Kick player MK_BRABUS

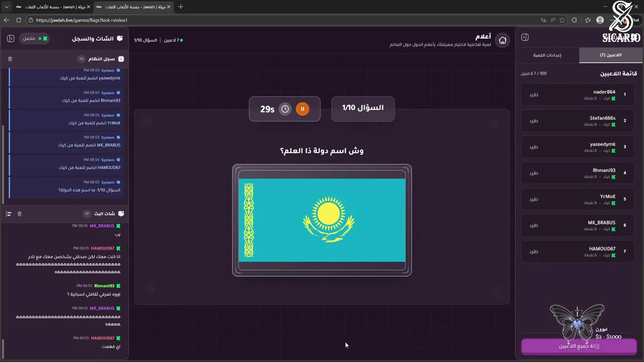point(533,225)
